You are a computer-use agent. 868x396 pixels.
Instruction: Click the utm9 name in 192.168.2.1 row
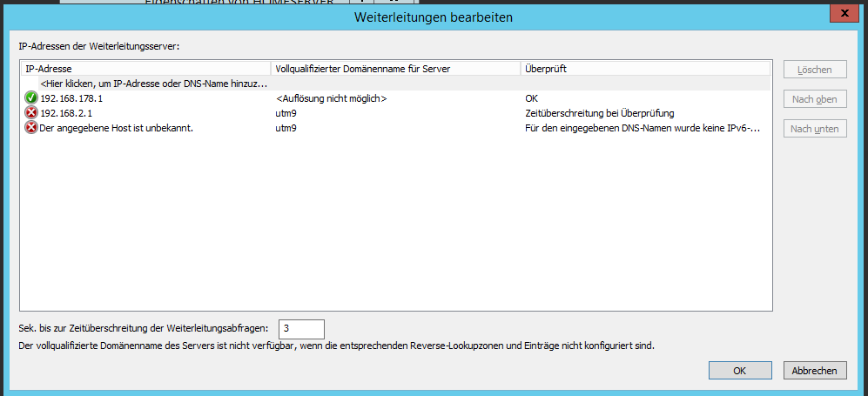(286, 113)
